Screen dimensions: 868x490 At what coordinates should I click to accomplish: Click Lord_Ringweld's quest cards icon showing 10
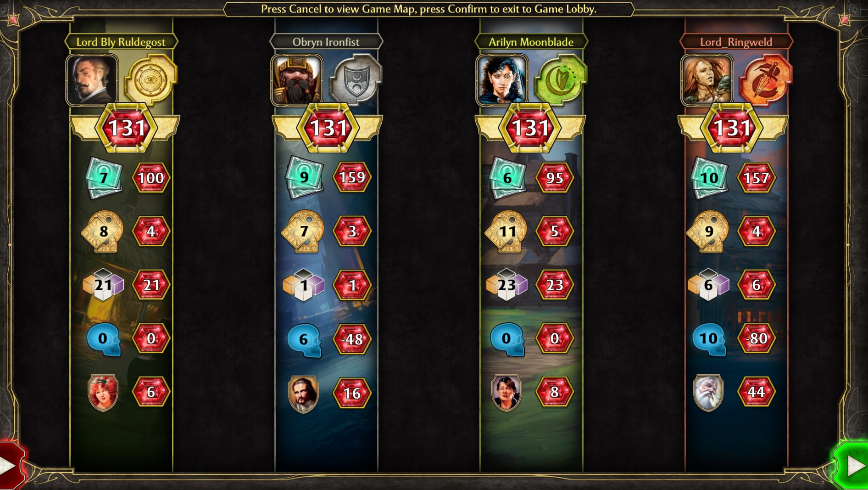point(709,178)
